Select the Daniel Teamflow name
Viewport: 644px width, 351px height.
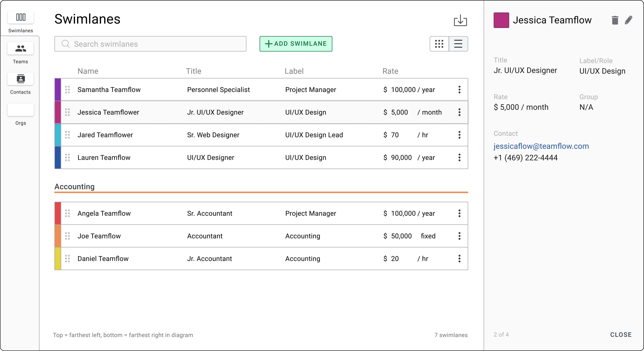pyautogui.click(x=103, y=259)
